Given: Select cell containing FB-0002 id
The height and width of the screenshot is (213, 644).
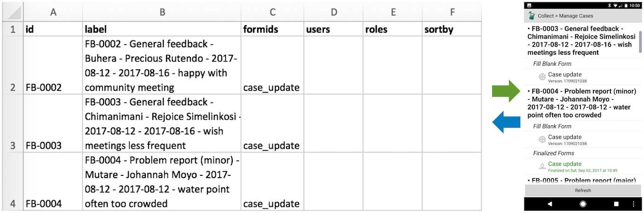Looking at the screenshot, I should tap(52, 65).
